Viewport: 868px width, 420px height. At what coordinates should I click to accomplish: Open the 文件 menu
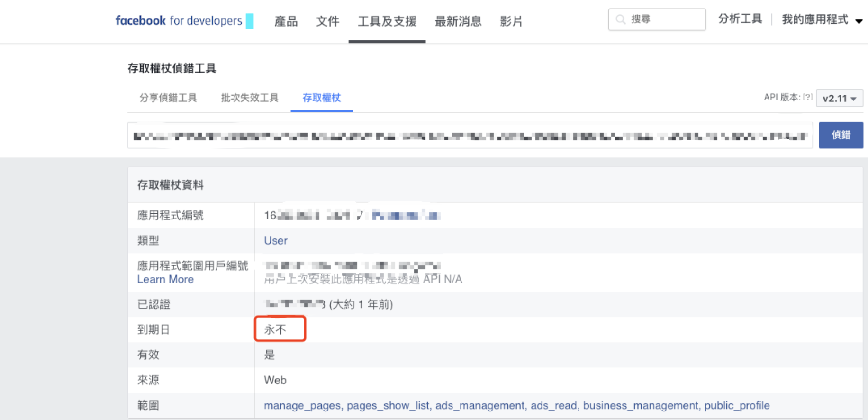coord(328,21)
